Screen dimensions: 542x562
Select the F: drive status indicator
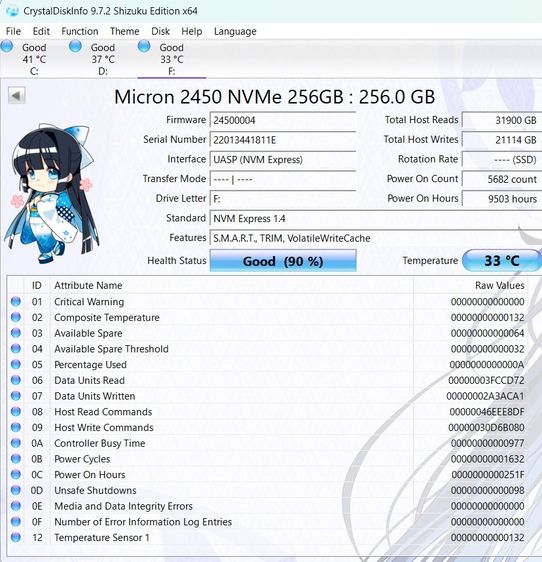[x=144, y=46]
